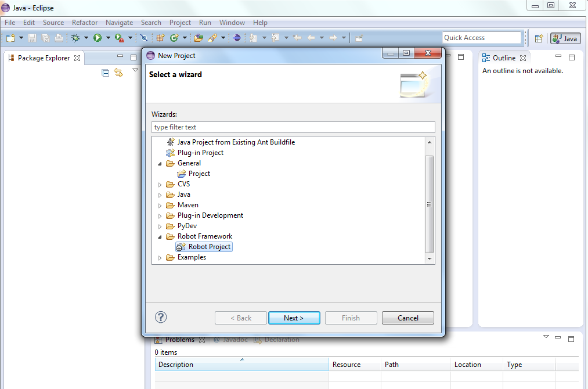The image size is (588, 389).
Task: Open Search using the flashlight icon
Action: pyautogui.click(x=214, y=38)
